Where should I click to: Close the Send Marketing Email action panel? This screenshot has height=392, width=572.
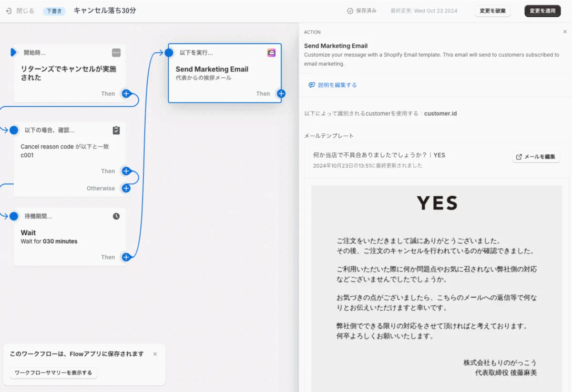[565, 31]
